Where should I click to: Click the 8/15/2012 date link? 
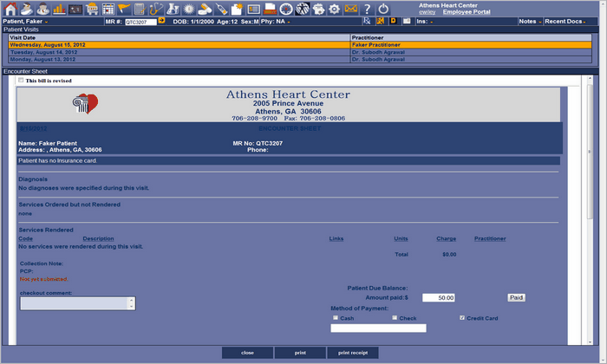click(x=33, y=128)
